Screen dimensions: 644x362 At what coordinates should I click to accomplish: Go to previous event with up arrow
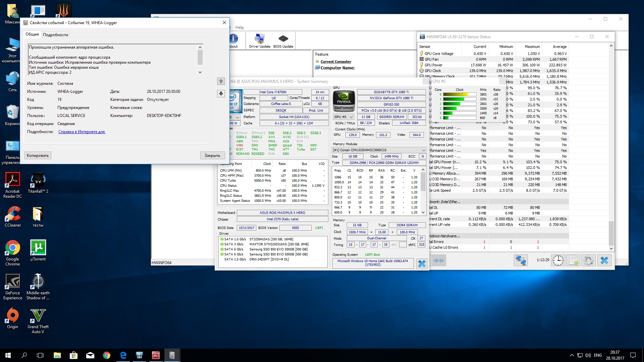click(x=221, y=81)
